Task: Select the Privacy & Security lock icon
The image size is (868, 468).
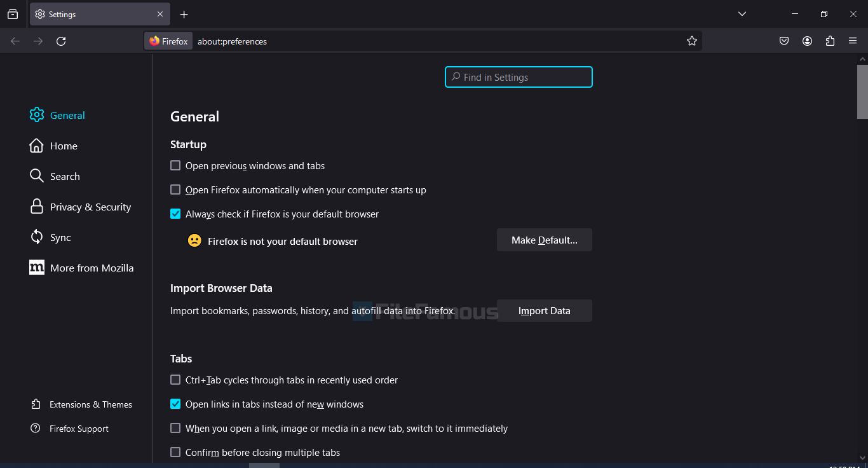Action: 37,207
